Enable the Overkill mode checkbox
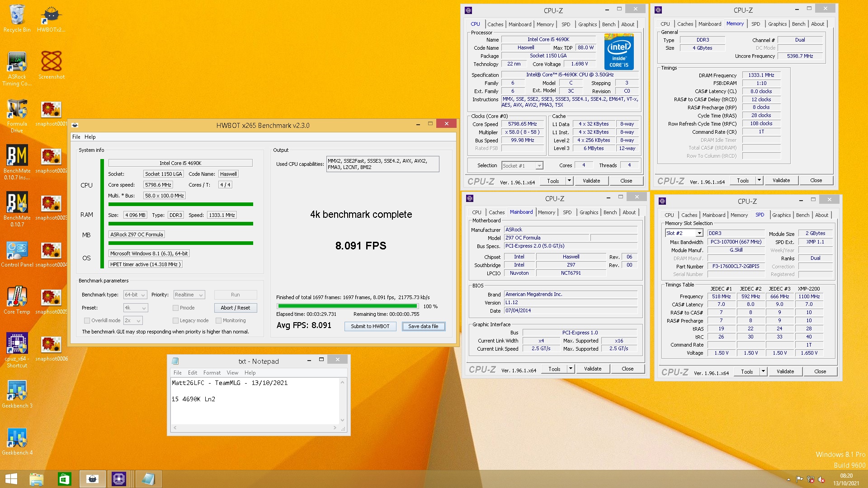The height and width of the screenshot is (488, 868). pyautogui.click(x=87, y=320)
